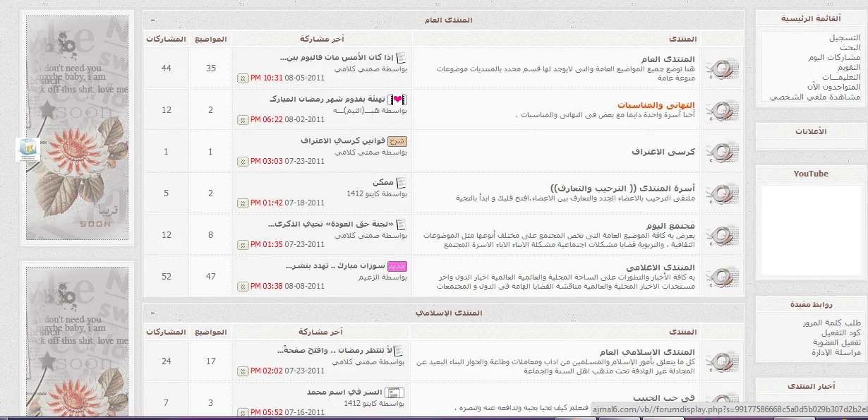Collapse the المنتدى العام category section
The height and width of the screenshot is (420, 868).
[x=153, y=20]
